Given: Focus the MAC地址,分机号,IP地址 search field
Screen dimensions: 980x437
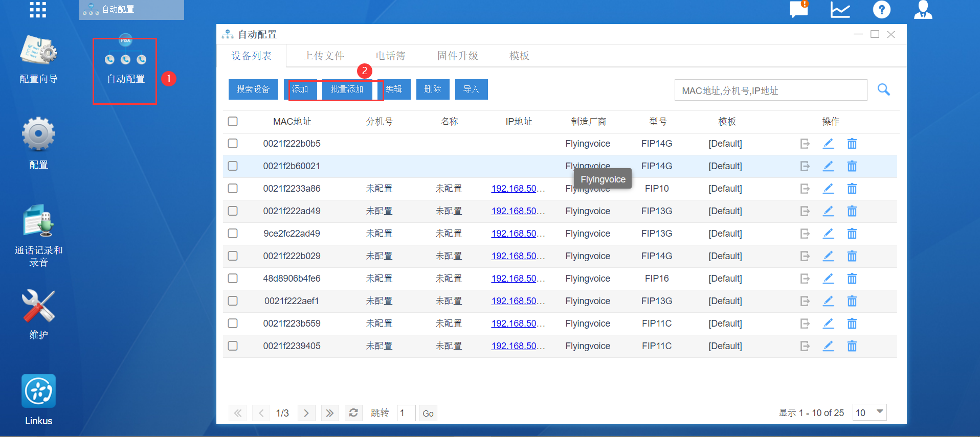Looking at the screenshot, I should [x=770, y=90].
